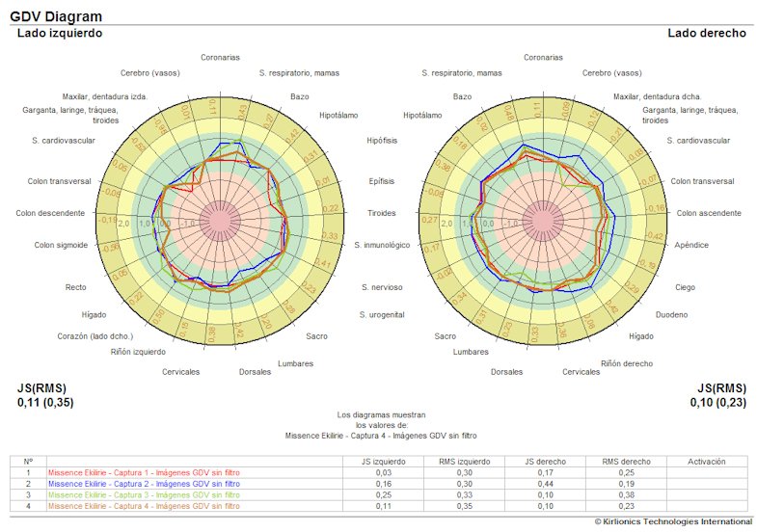Select the Apéndice label on right chart
The image size is (757, 532).
click(x=691, y=245)
